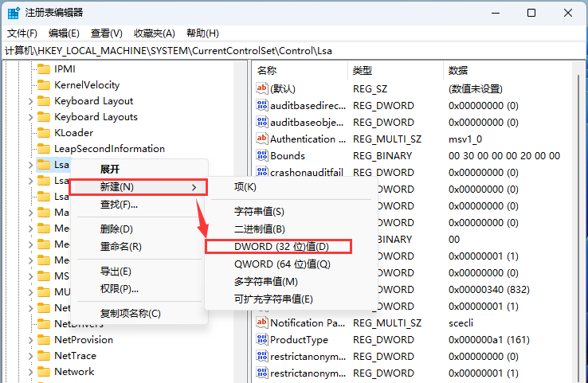Viewport: 588px width, 383px height.
Task: Click the registry path address bar
Action: (294, 51)
